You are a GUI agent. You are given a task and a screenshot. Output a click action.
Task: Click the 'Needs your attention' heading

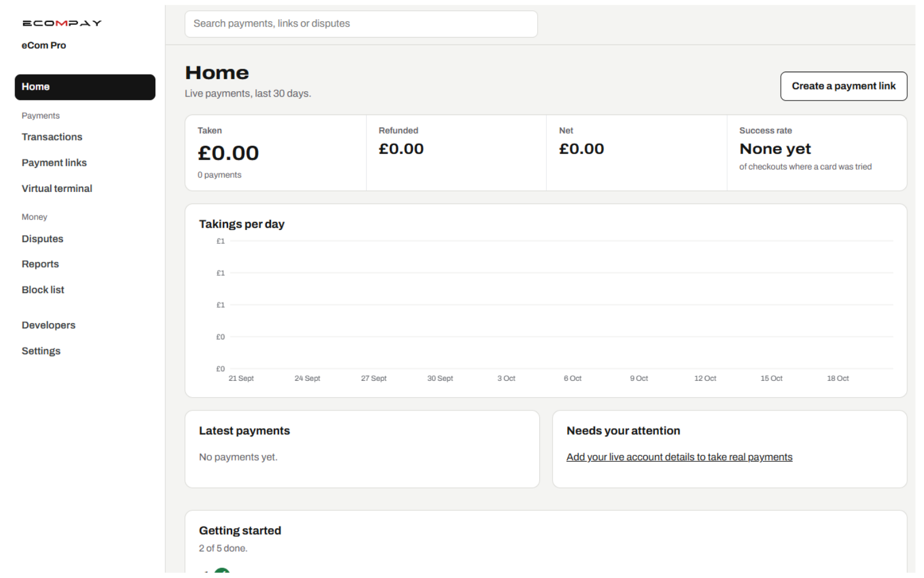point(623,431)
